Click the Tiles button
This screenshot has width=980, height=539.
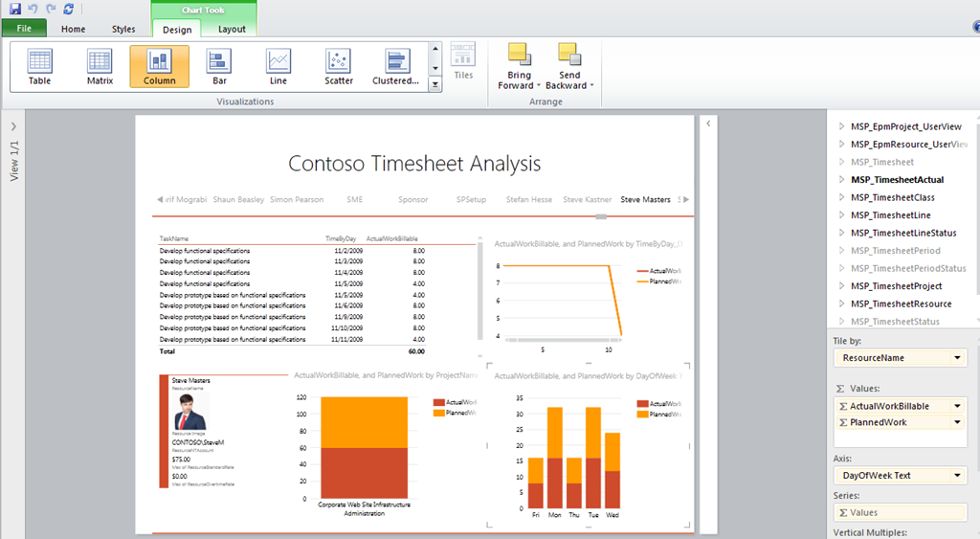[x=463, y=61]
